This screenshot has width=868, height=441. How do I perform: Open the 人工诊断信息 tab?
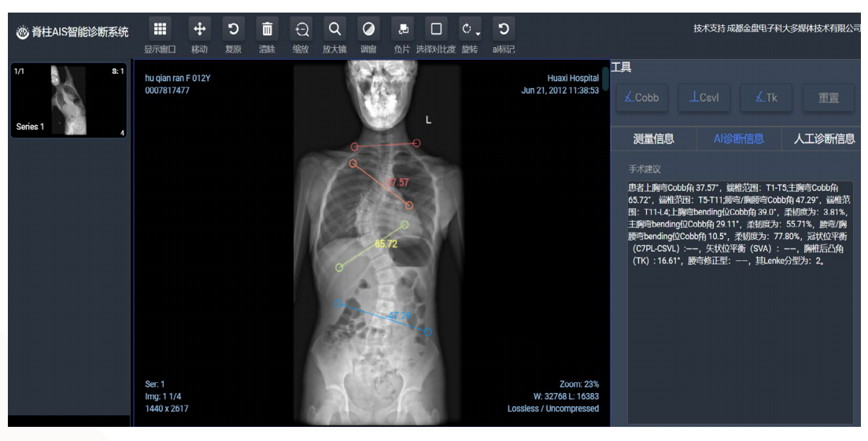[823, 139]
